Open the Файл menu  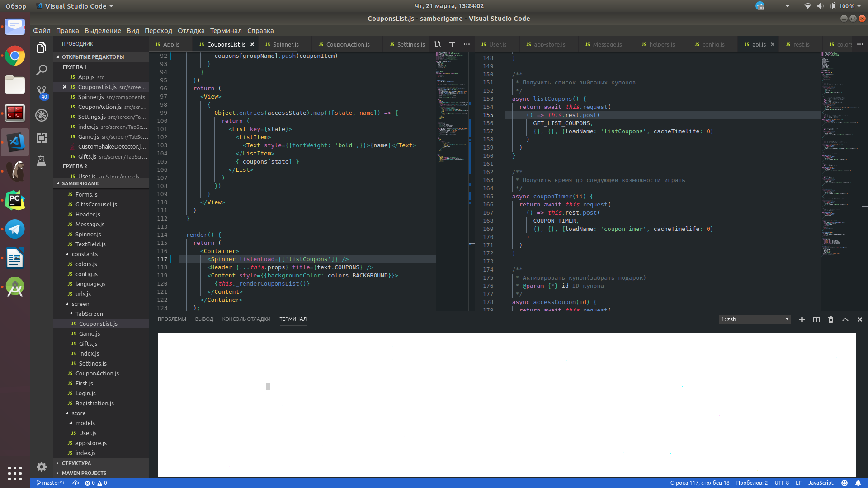click(x=42, y=31)
